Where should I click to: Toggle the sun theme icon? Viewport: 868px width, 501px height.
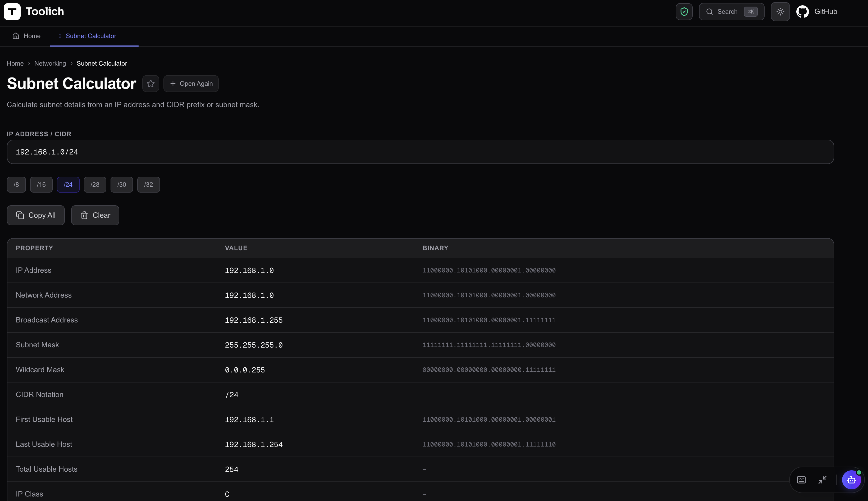780,12
